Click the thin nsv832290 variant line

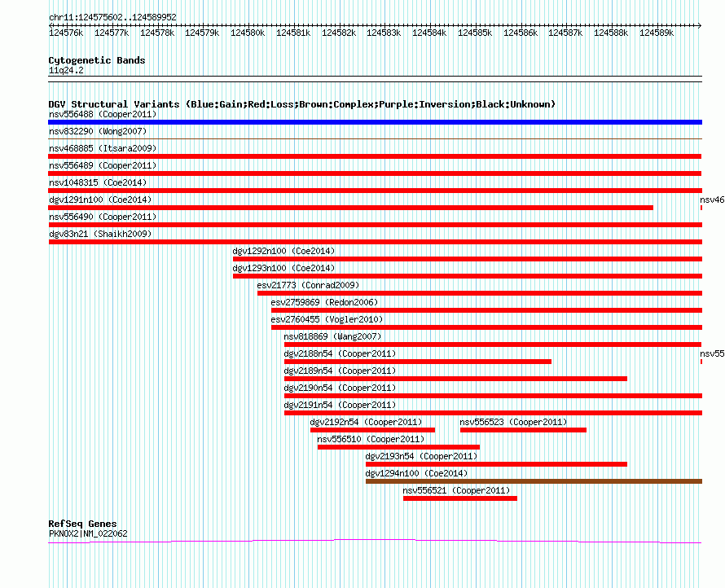[375, 138]
